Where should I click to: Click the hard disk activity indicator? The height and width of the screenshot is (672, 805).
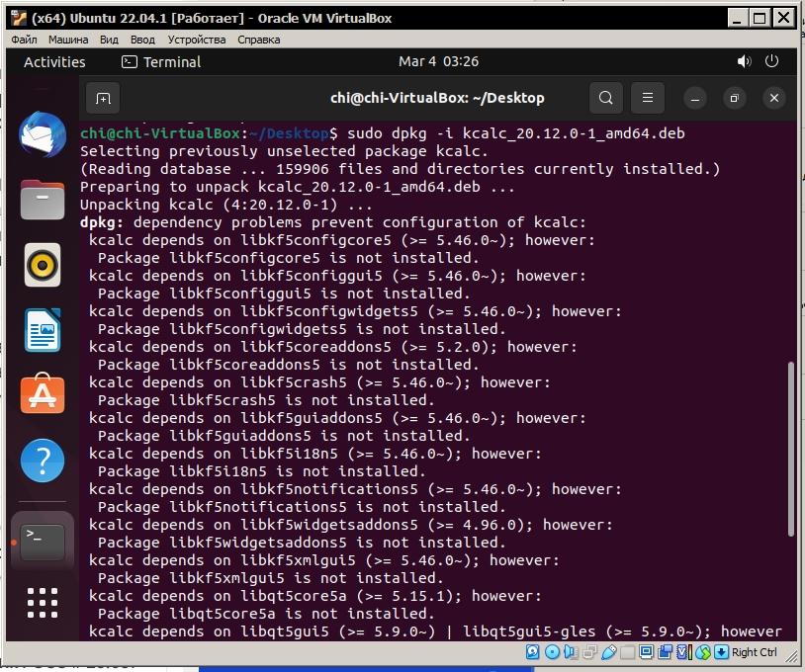[532, 652]
